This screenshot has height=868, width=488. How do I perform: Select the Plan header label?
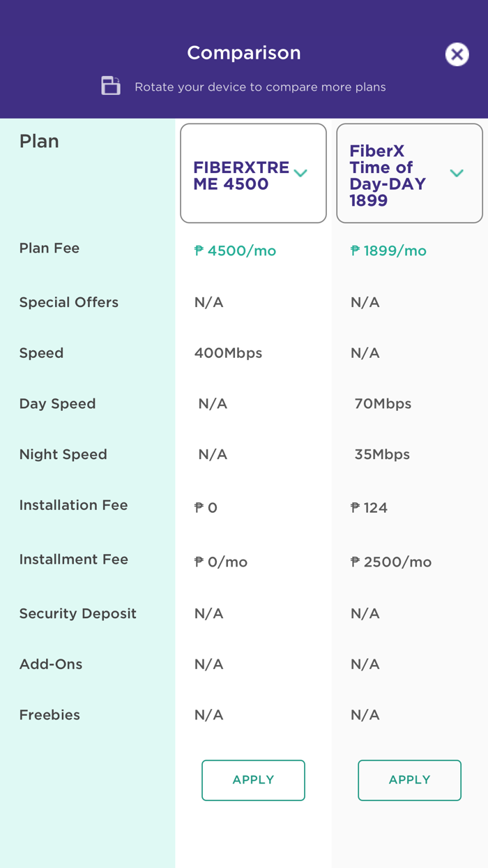click(39, 141)
